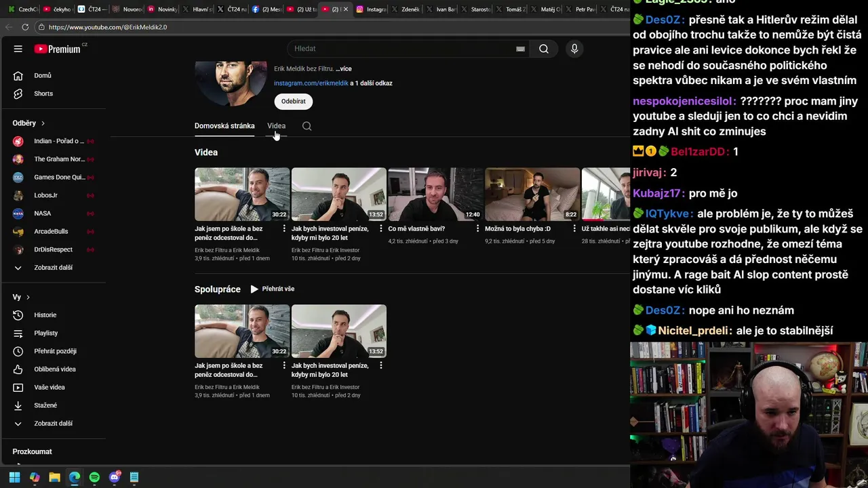Open 30:22 thumbnail under Spolupráce
The height and width of the screenshot is (488, 868).
click(242, 331)
